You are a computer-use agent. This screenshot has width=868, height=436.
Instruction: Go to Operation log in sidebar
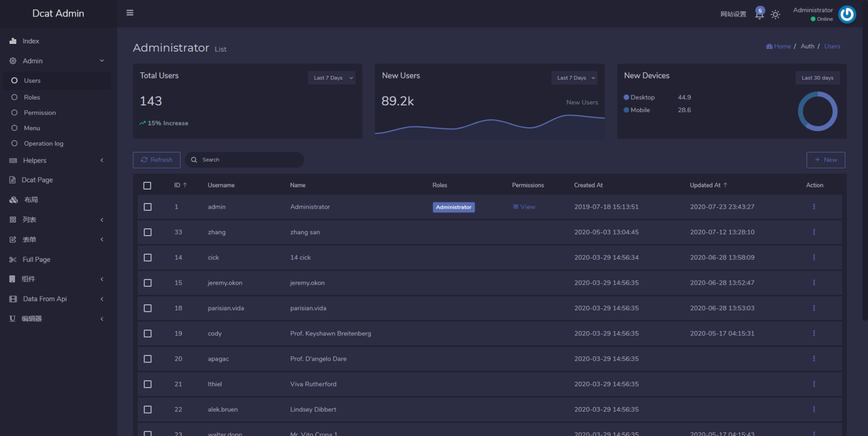click(43, 144)
